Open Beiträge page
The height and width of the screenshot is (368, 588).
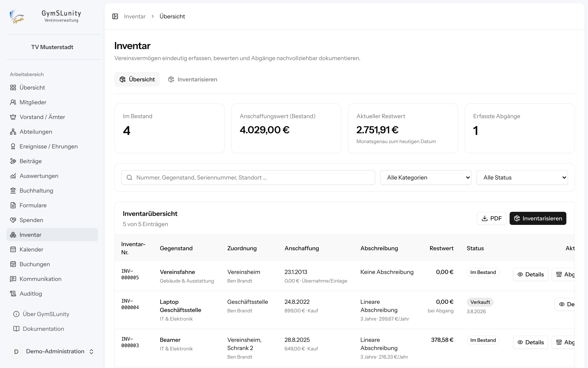pos(52,161)
